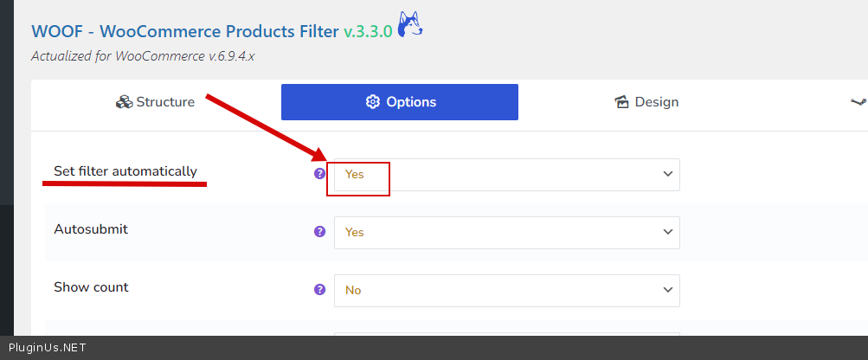The height and width of the screenshot is (360, 868).
Task: Click the gear icon on Options tab
Action: (x=373, y=102)
